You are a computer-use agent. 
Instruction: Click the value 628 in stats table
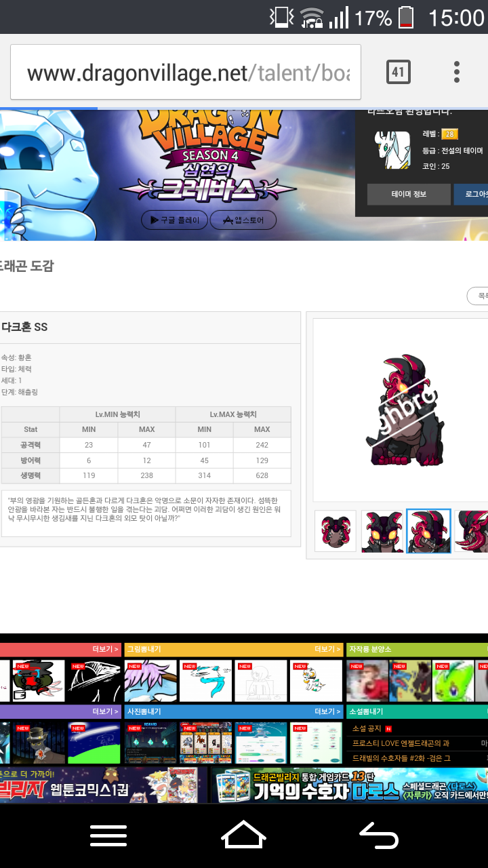[x=262, y=475]
